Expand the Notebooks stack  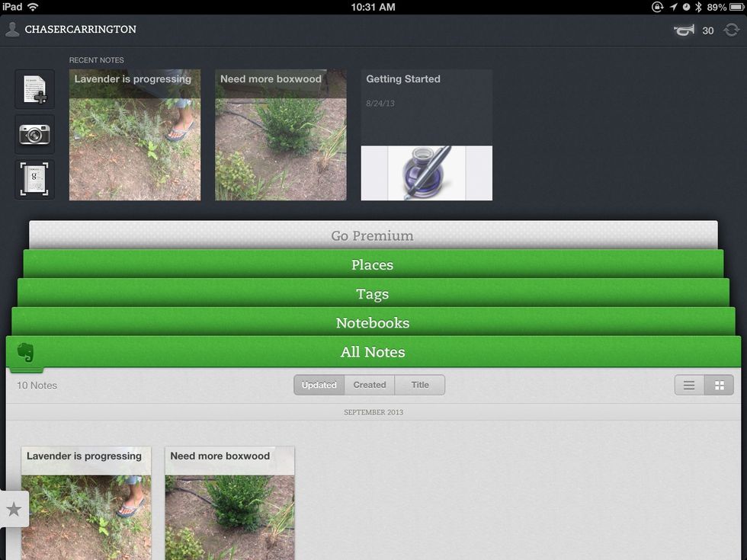(373, 322)
